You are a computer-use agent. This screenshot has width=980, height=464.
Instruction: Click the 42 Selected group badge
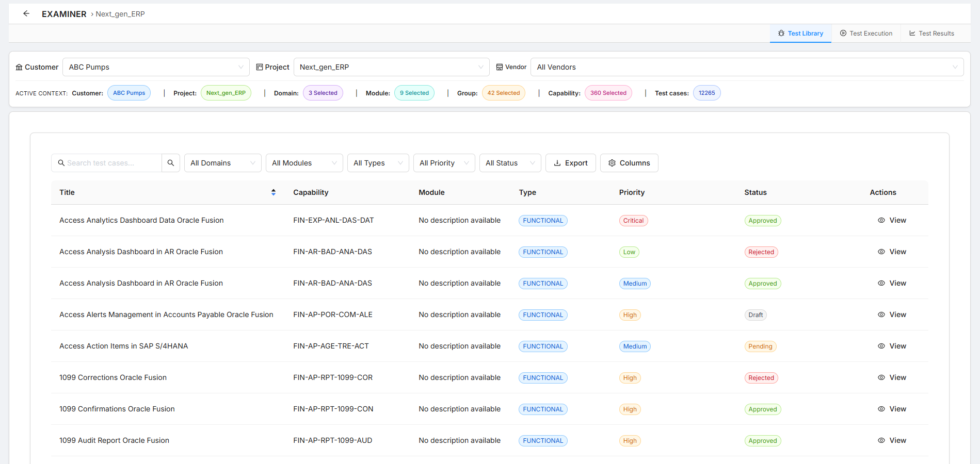(x=503, y=93)
